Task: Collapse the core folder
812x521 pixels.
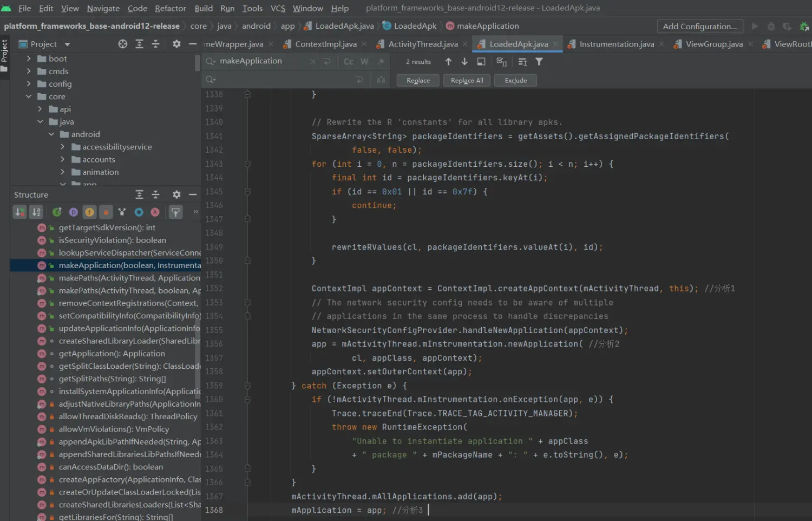Action: [29, 96]
